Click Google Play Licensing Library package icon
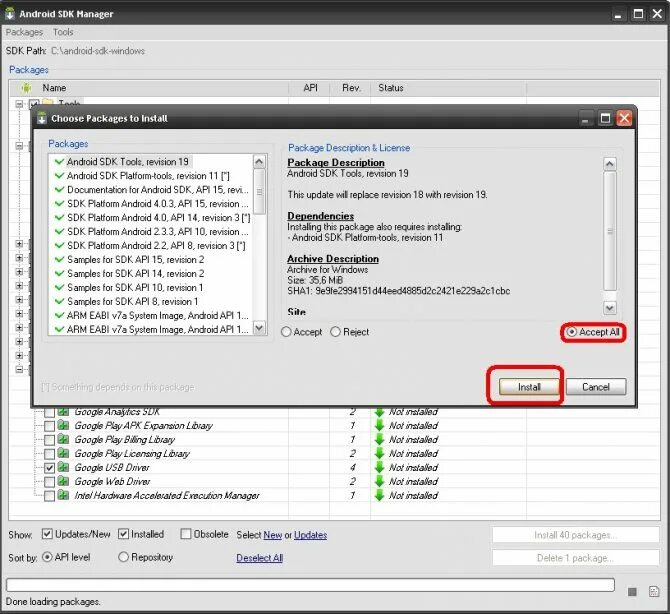Image resolution: width=670 pixels, height=614 pixels. pyautogui.click(x=63, y=453)
